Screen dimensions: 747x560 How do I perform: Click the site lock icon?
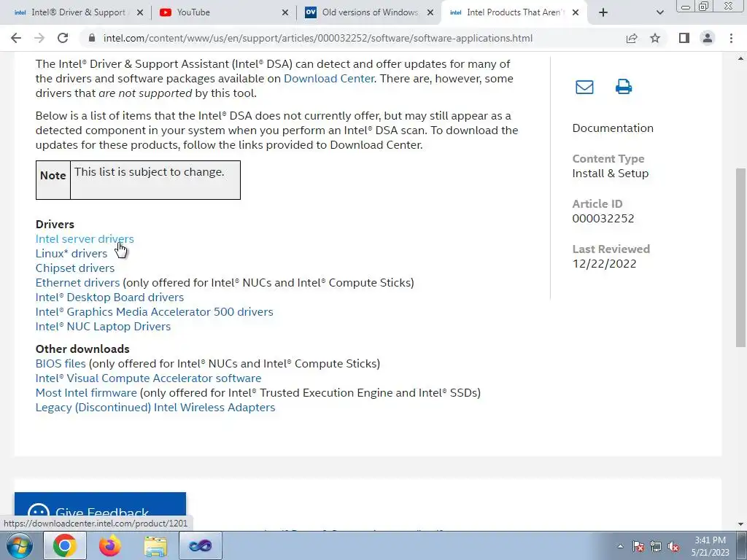click(x=92, y=38)
